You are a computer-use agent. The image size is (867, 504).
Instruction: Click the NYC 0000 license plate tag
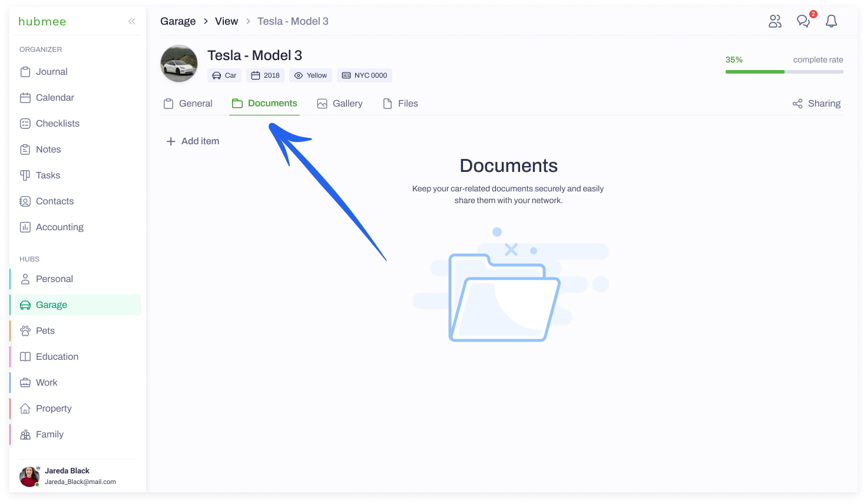coord(365,75)
